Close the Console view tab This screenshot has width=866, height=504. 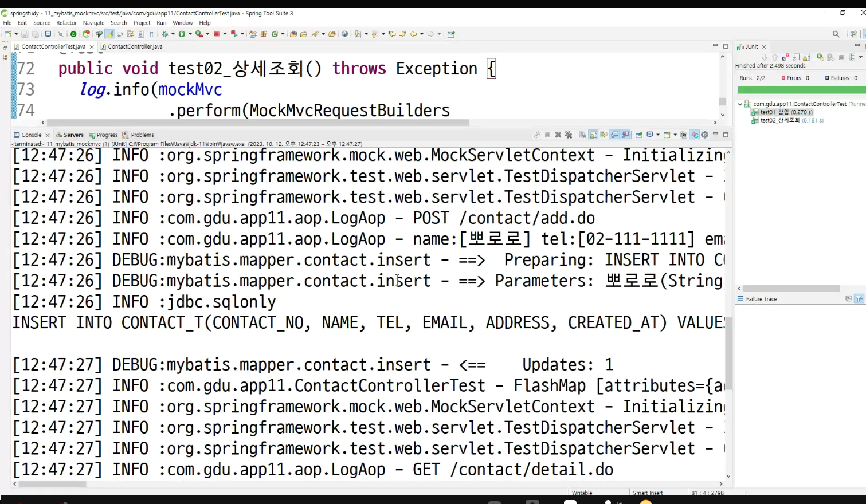(48, 135)
